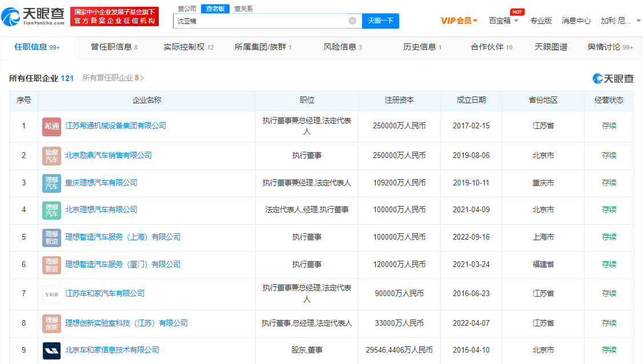This screenshot has width=643, height=364.
Task: Click the 经营状态 column header
Action: [609, 100]
